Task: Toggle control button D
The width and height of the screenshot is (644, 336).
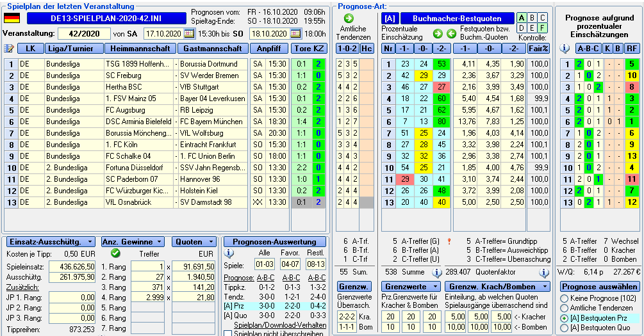Action: pyautogui.click(x=522, y=28)
